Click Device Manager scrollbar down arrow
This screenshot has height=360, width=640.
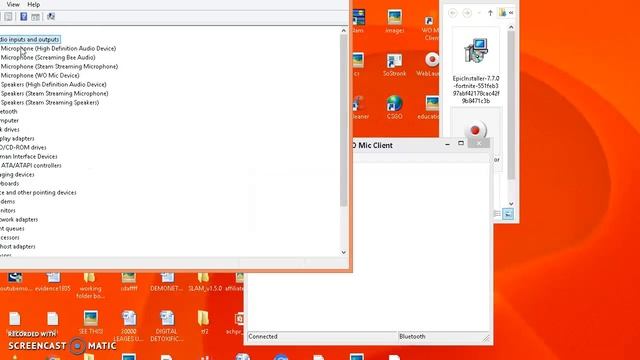point(344,252)
